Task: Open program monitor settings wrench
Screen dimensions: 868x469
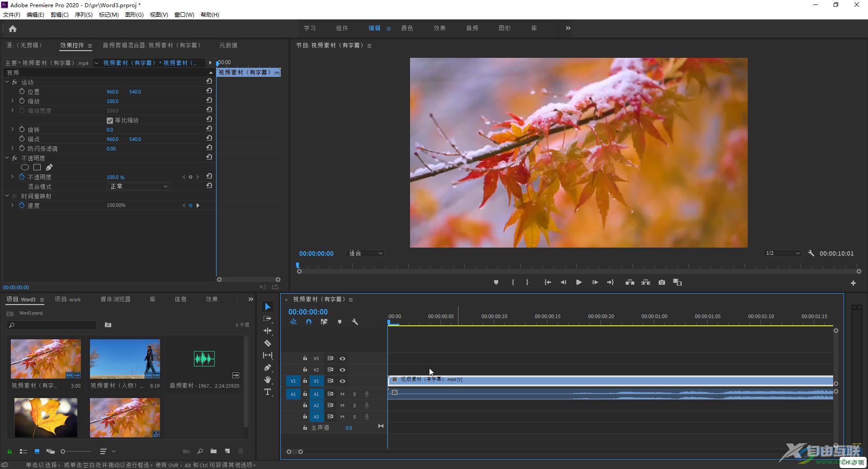Action: click(x=811, y=253)
